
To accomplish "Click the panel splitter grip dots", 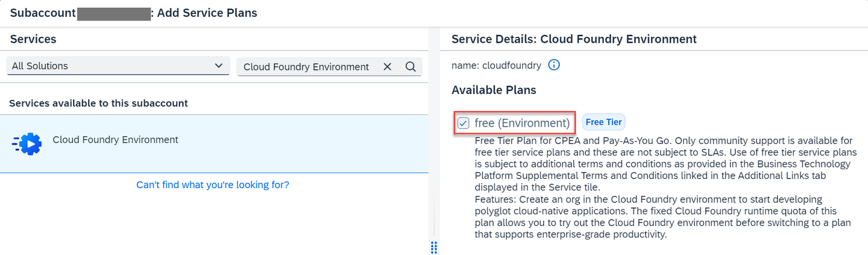I will pyautogui.click(x=434, y=247).
